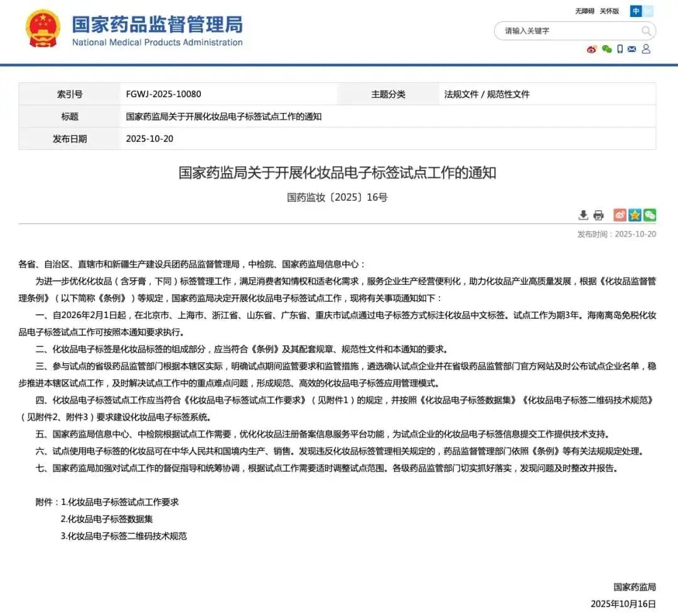This screenshot has height=616, width=678.
Task: Click the national emblem site logo
Action: click(43, 29)
